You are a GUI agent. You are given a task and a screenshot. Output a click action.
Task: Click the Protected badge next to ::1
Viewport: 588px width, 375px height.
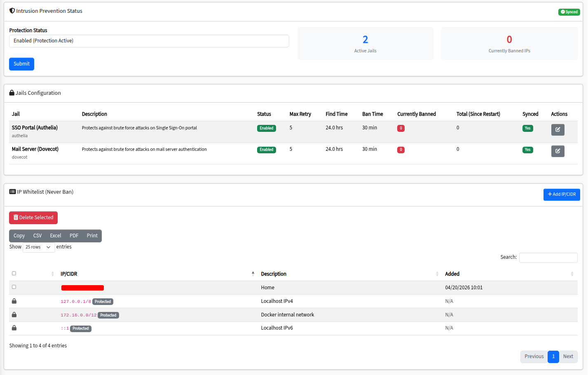coord(81,328)
